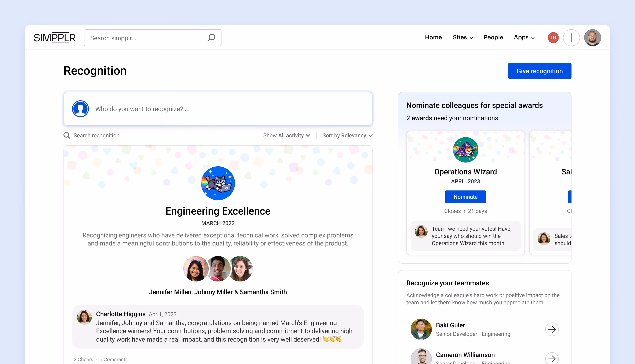Click the Cameron Williamson name
Screen dimensions: 635x364
(x=465, y=355)
